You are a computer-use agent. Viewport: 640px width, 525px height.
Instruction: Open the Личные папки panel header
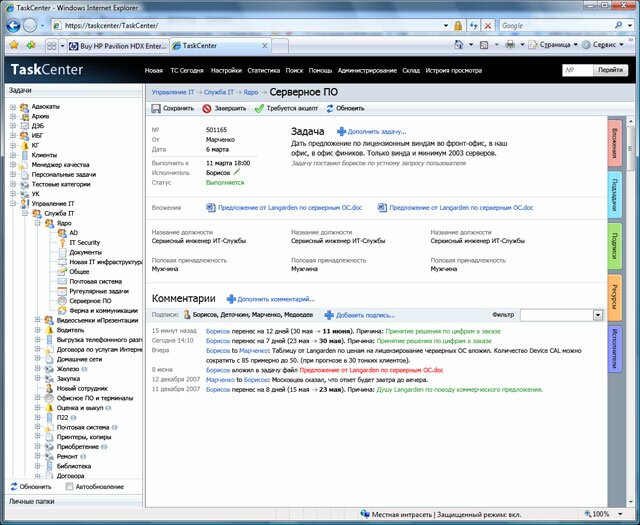pyautogui.click(x=74, y=501)
